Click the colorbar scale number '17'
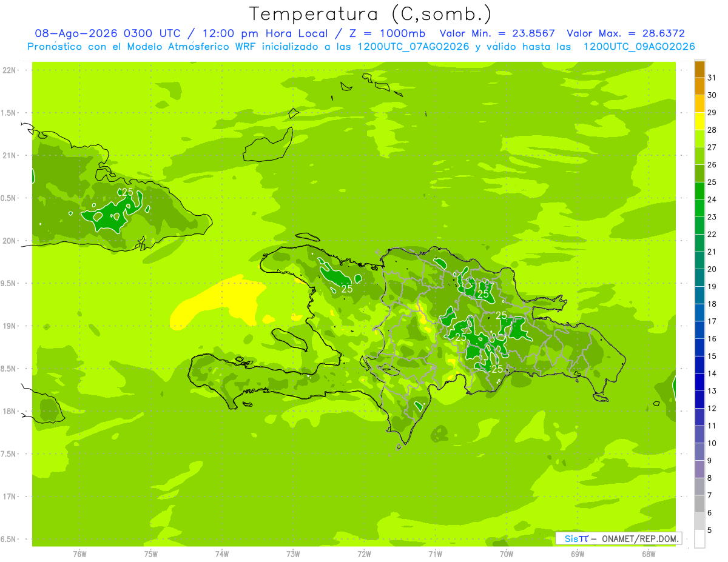The width and height of the screenshot is (728, 562). click(x=712, y=321)
